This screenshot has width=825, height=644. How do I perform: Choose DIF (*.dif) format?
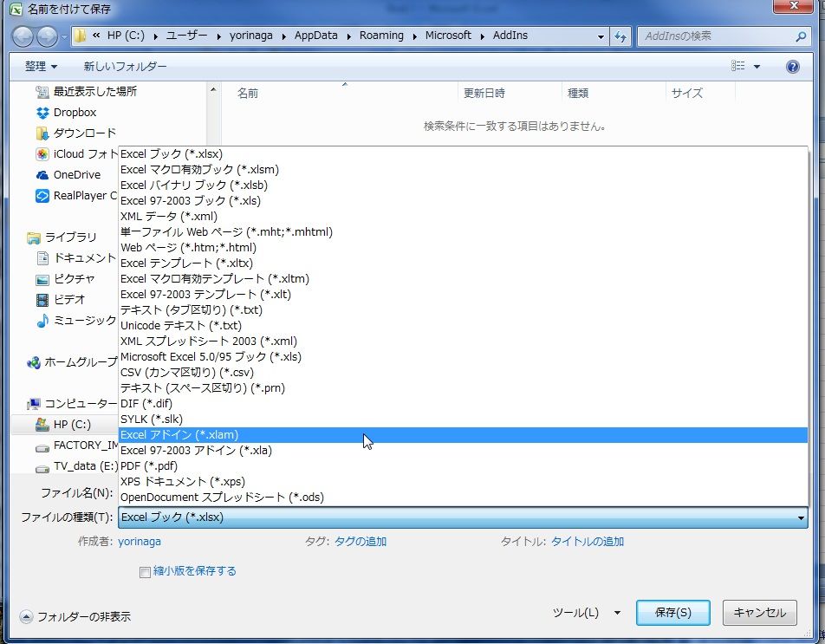463,404
